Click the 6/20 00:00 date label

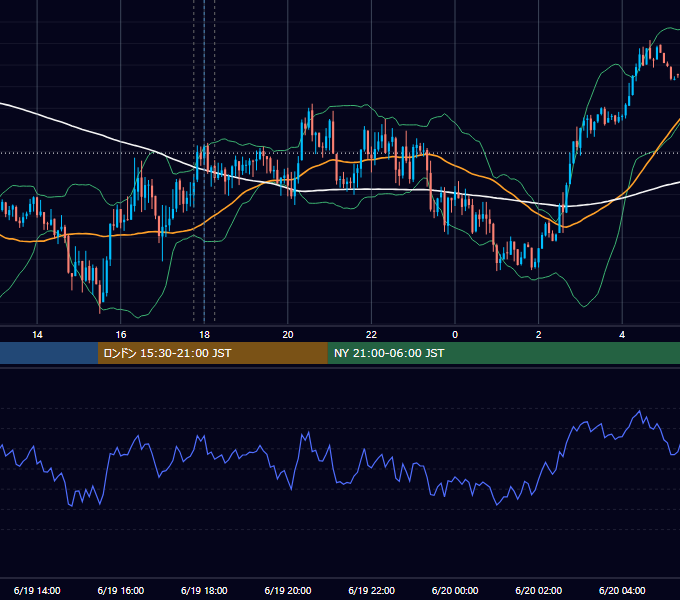(x=455, y=590)
